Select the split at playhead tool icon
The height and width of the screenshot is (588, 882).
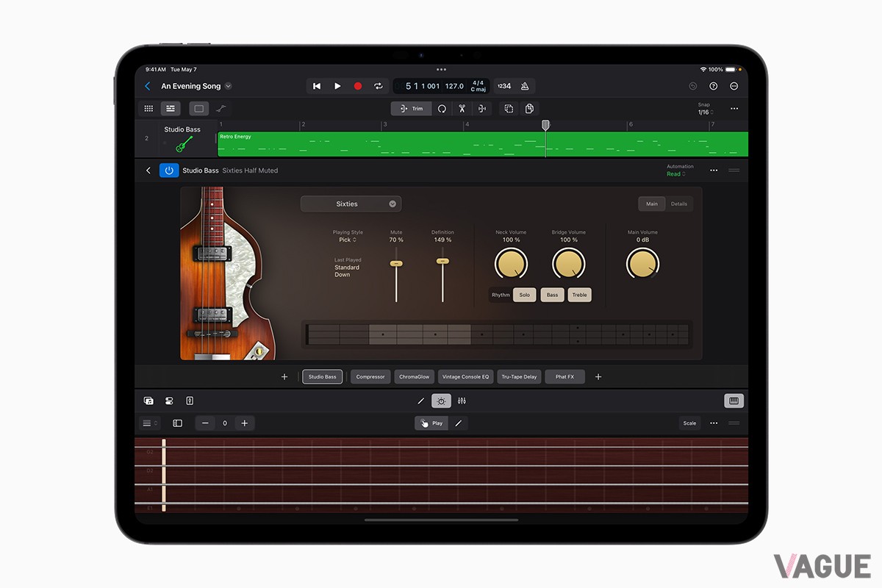pyautogui.click(x=482, y=108)
